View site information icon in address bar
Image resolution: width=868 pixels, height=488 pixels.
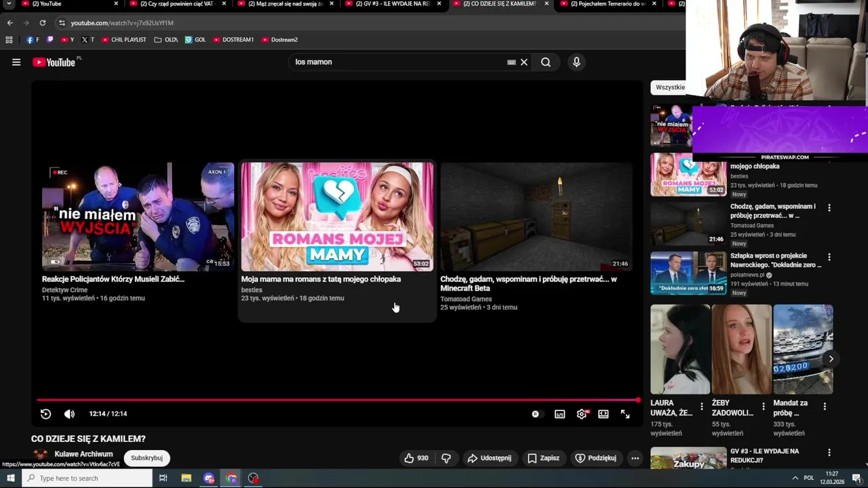(x=62, y=23)
